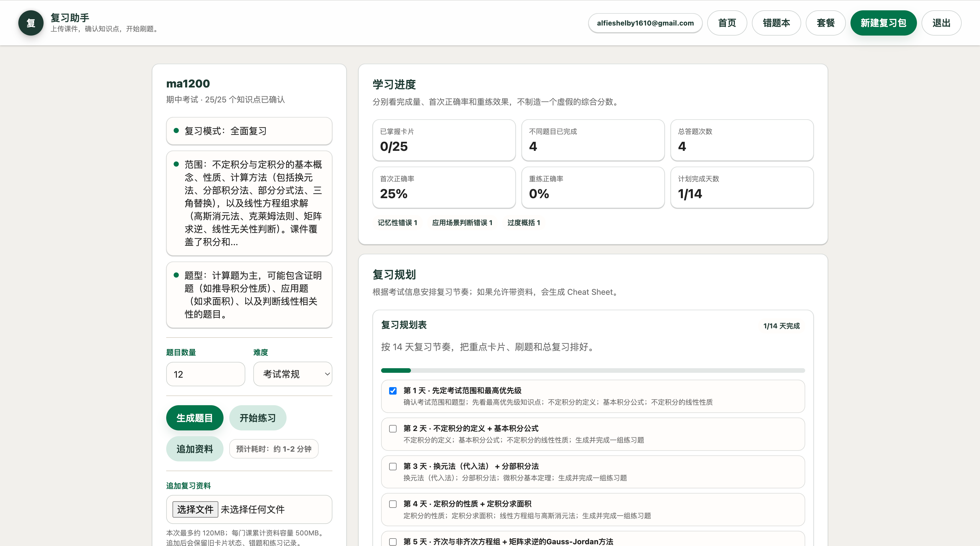Click the 过度概括 1 tag
Viewport: 980px width, 546px height.
point(524,223)
